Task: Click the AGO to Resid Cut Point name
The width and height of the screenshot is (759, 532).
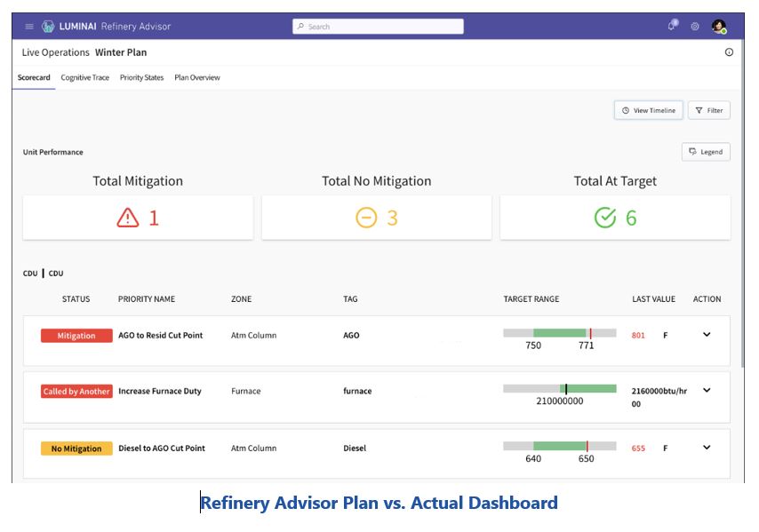Action: click(x=161, y=335)
